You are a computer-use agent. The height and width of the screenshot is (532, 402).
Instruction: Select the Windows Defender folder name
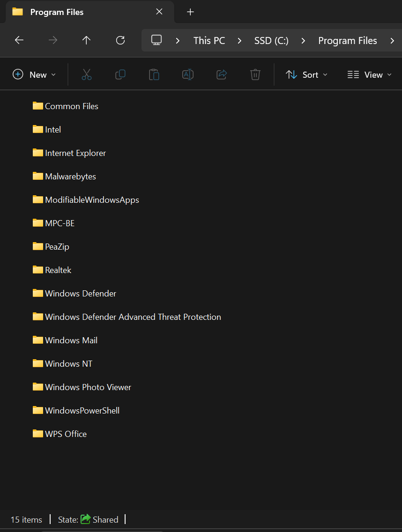(x=81, y=294)
